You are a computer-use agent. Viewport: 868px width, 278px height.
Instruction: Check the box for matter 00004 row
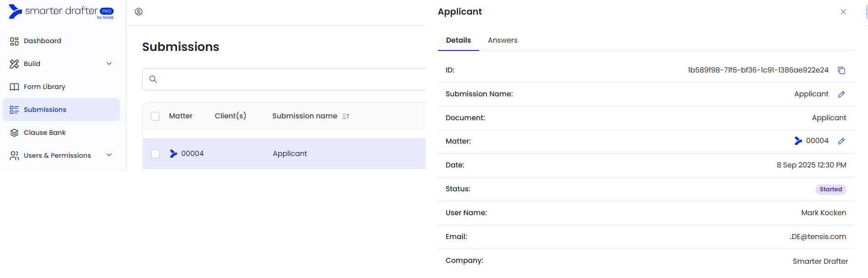click(x=155, y=154)
